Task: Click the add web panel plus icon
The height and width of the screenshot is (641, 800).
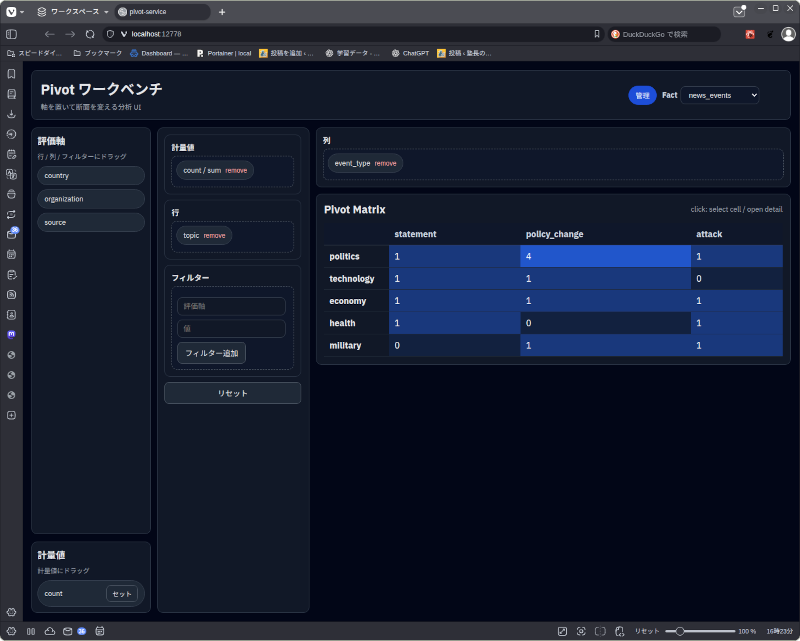Action: pyautogui.click(x=11, y=415)
